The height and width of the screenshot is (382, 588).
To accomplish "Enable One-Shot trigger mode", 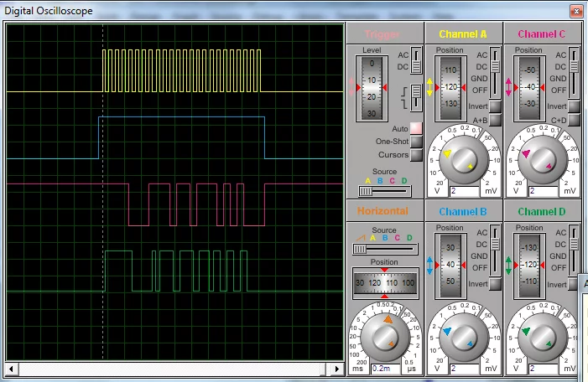I will click(415, 142).
